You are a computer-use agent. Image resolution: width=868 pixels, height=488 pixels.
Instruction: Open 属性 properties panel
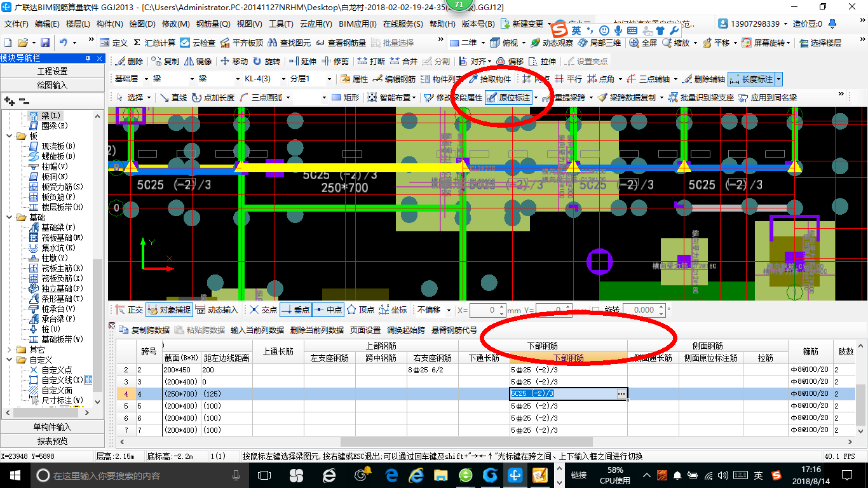coord(355,79)
